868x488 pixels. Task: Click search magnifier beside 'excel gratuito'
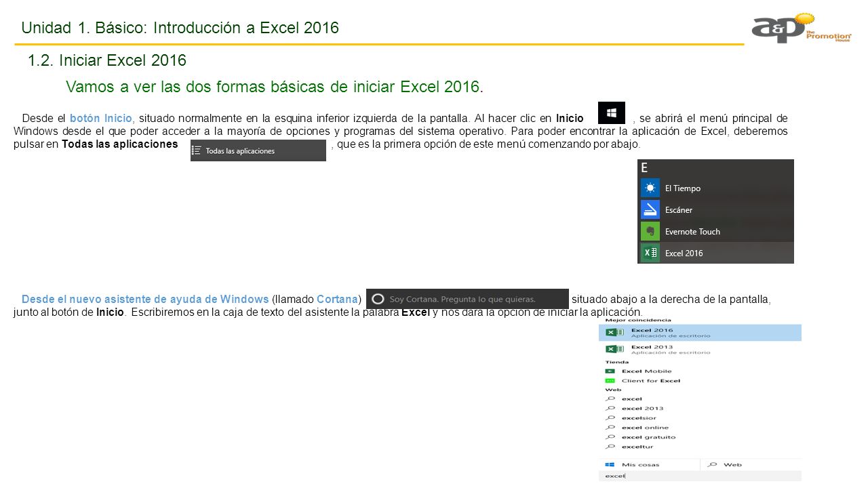click(x=610, y=437)
